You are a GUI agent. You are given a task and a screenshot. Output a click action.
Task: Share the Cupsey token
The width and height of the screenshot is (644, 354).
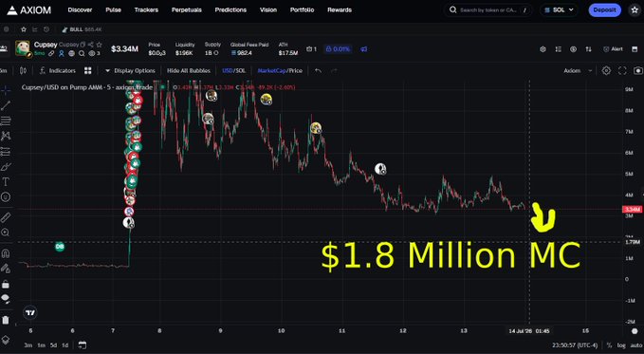pos(91,45)
